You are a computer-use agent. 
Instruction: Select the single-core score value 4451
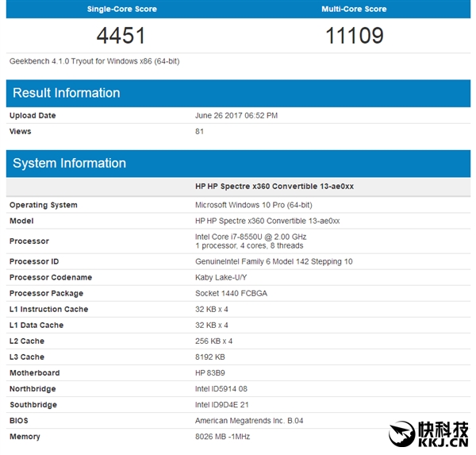point(121,36)
